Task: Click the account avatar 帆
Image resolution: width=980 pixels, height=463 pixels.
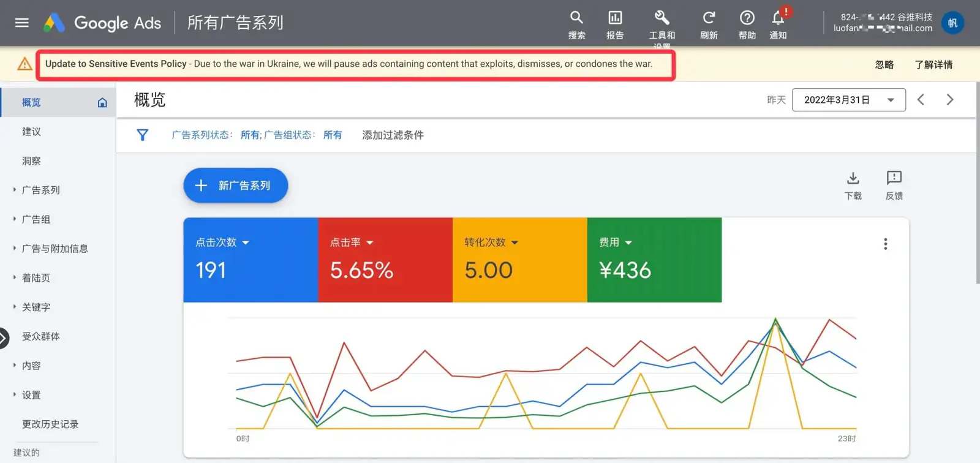Action: [952, 23]
